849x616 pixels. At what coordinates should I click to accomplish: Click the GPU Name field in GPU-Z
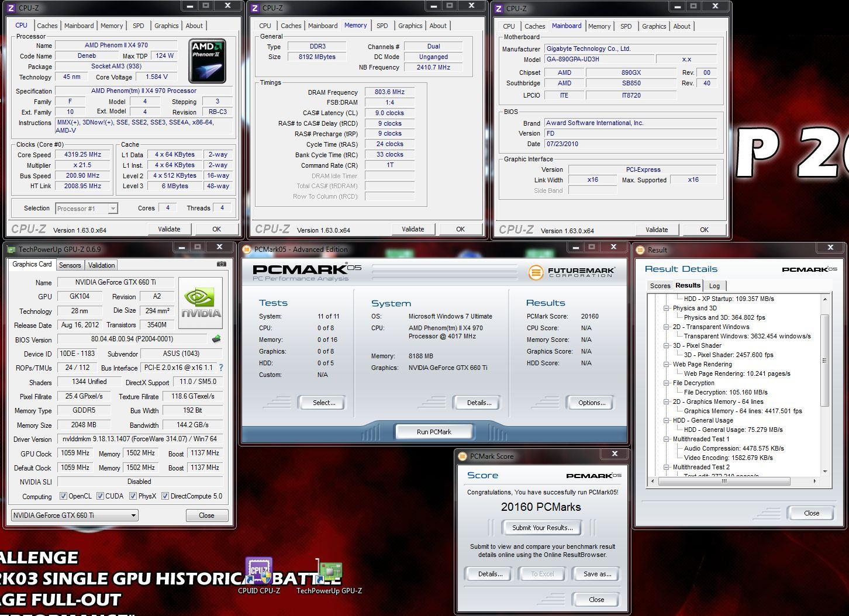[116, 282]
